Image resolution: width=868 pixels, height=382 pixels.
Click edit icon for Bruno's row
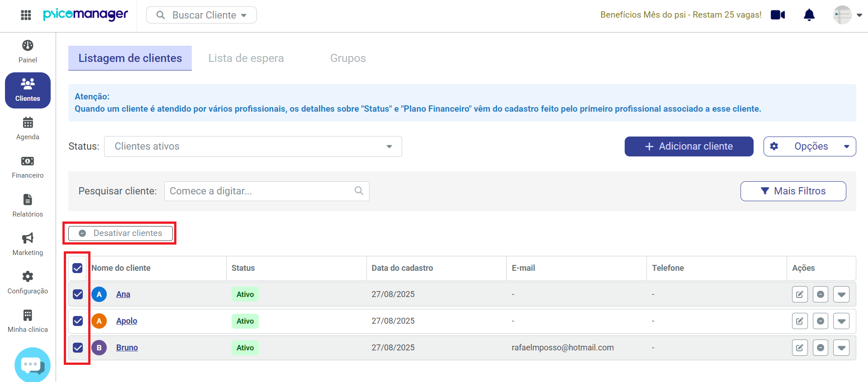point(800,348)
